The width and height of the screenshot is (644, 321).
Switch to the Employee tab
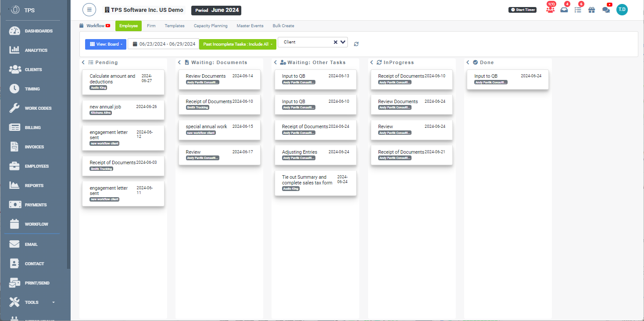(129, 26)
